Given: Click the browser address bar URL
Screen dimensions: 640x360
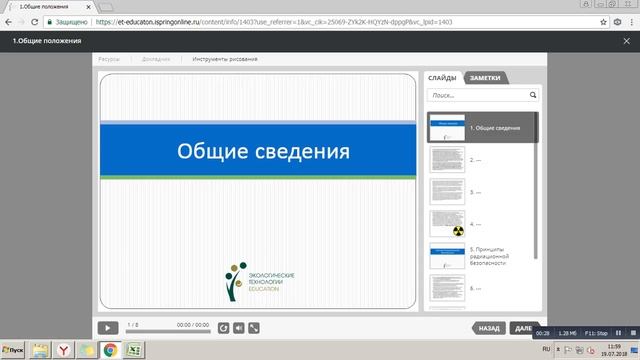Looking at the screenshot, I should point(273,22).
